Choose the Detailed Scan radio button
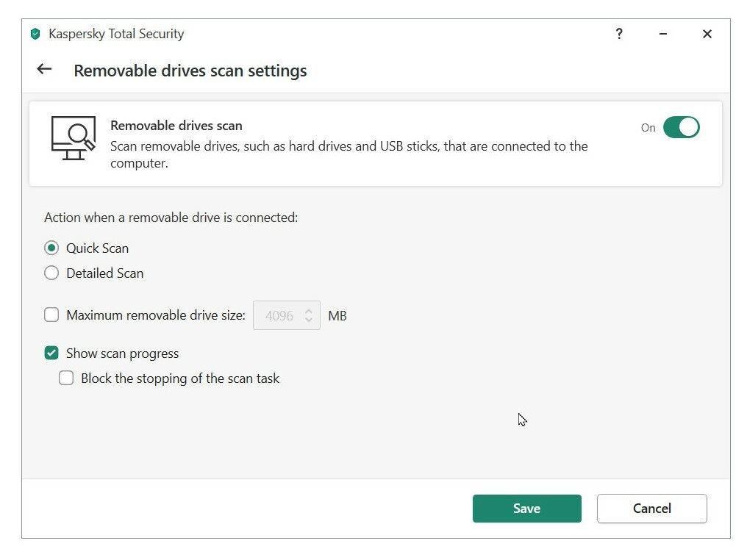Image resolution: width=747 pixels, height=560 pixels. [x=51, y=273]
